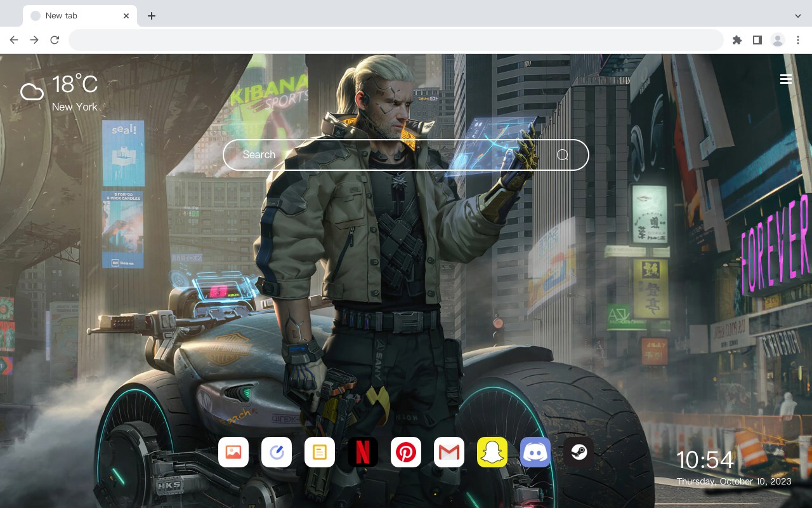Image resolution: width=812 pixels, height=508 pixels.
Task: Focus the browser address bar
Action: [396, 40]
